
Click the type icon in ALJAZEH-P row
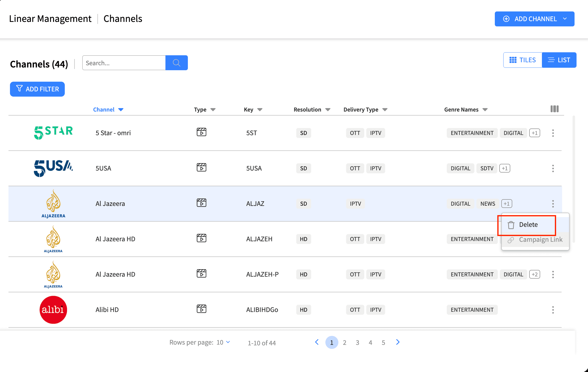point(201,273)
